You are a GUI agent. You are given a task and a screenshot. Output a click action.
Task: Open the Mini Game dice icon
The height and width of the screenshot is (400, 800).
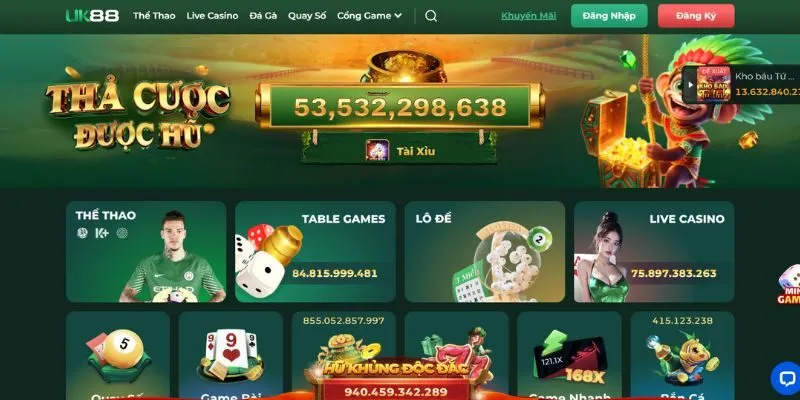789,285
